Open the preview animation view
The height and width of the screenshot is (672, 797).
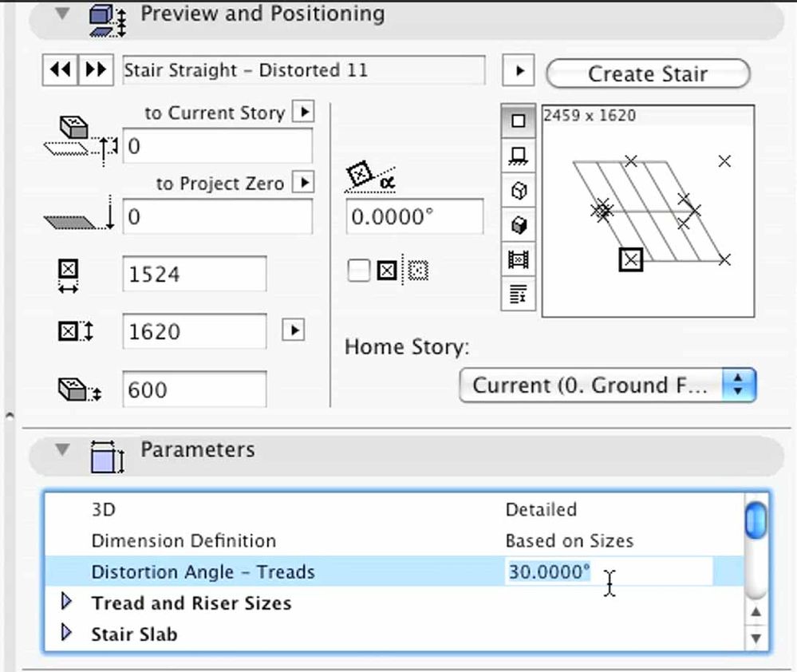(x=517, y=259)
